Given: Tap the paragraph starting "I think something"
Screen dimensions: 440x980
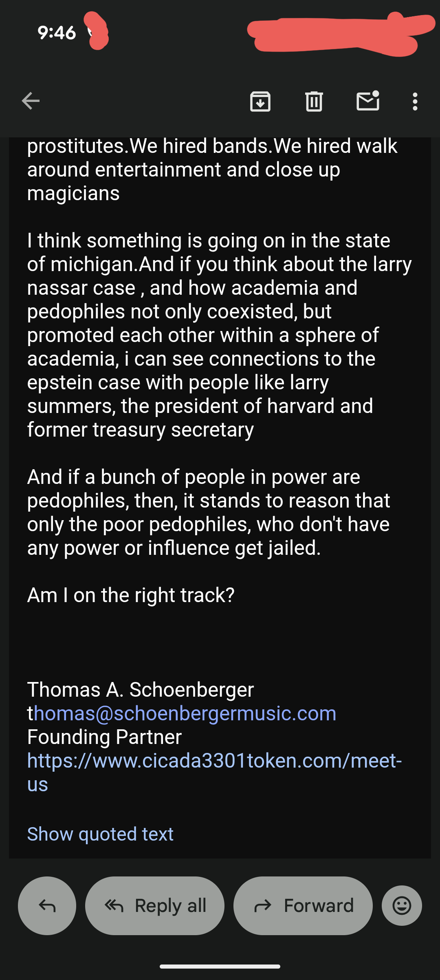Looking at the screenshot, I should 219,335.
